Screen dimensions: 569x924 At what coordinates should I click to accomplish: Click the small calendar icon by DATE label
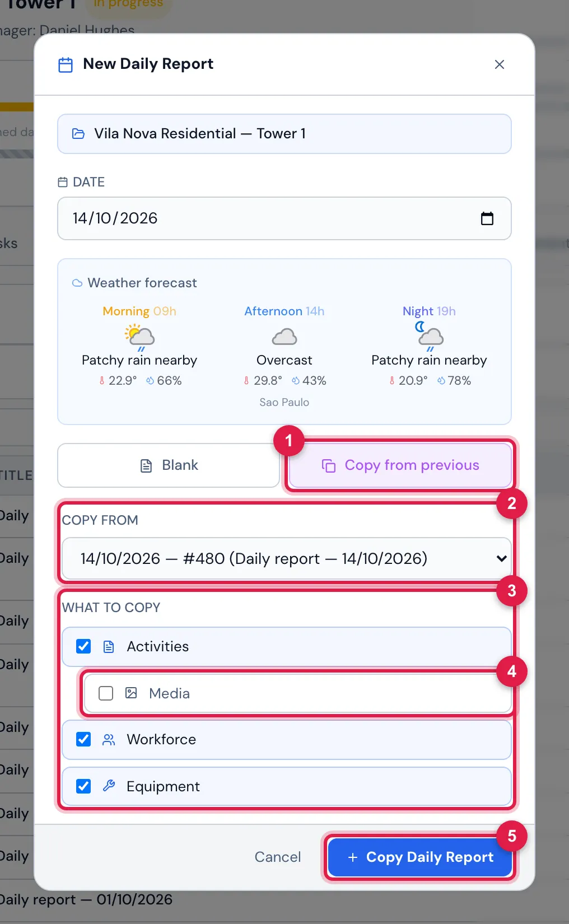(63, 182)
